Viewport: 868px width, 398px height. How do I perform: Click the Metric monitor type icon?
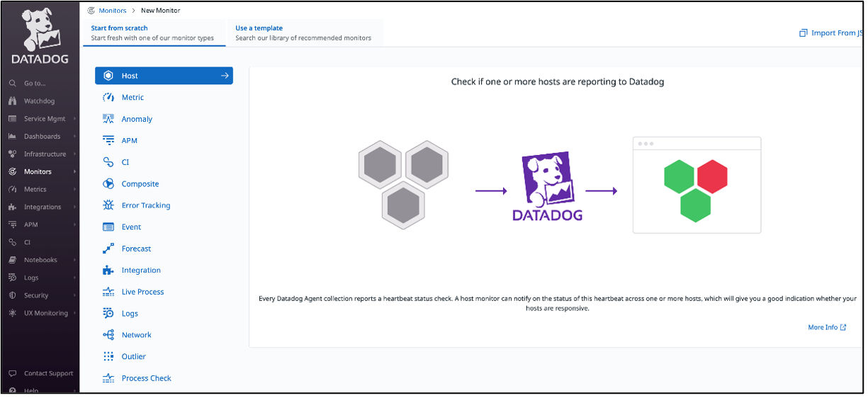coord(108,98)
